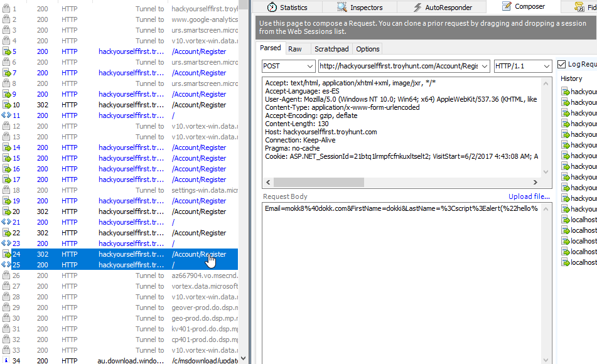Click request body scroll-up arrow
The image size is (597, 364).
point(546,209)
